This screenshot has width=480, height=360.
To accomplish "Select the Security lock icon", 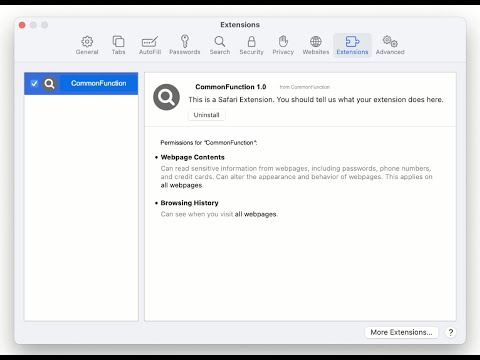I will (x=251, y=45).
